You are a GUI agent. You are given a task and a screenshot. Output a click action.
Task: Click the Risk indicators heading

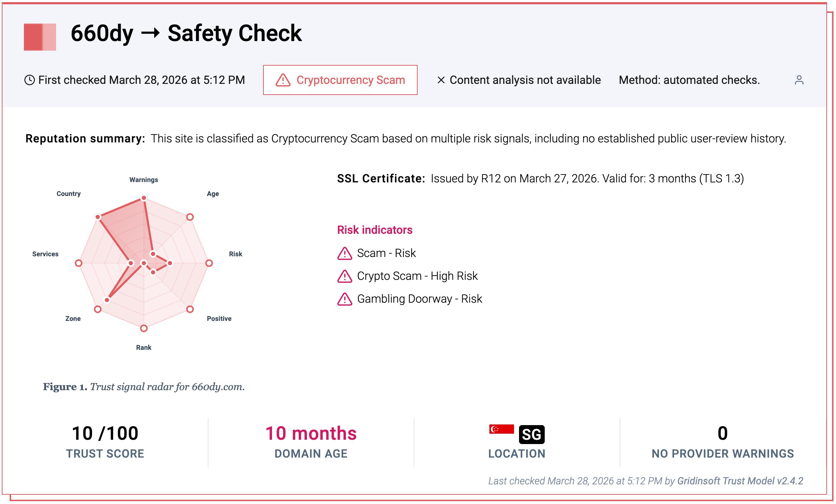[x=375, y=230]
